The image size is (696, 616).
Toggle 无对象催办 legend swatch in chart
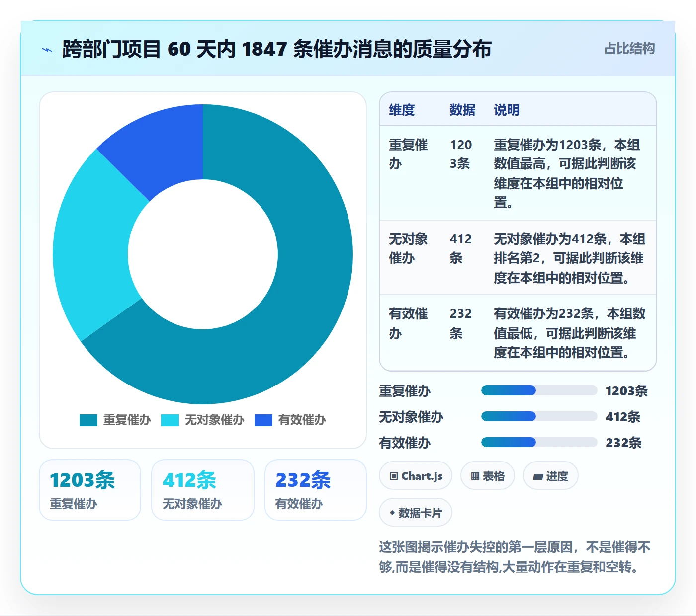[170, 420]
